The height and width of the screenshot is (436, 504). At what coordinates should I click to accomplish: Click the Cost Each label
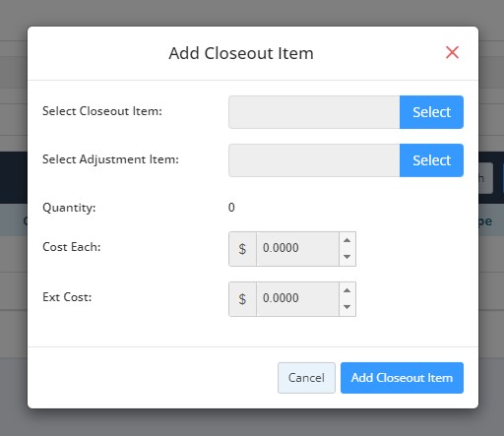coord(72,247)
